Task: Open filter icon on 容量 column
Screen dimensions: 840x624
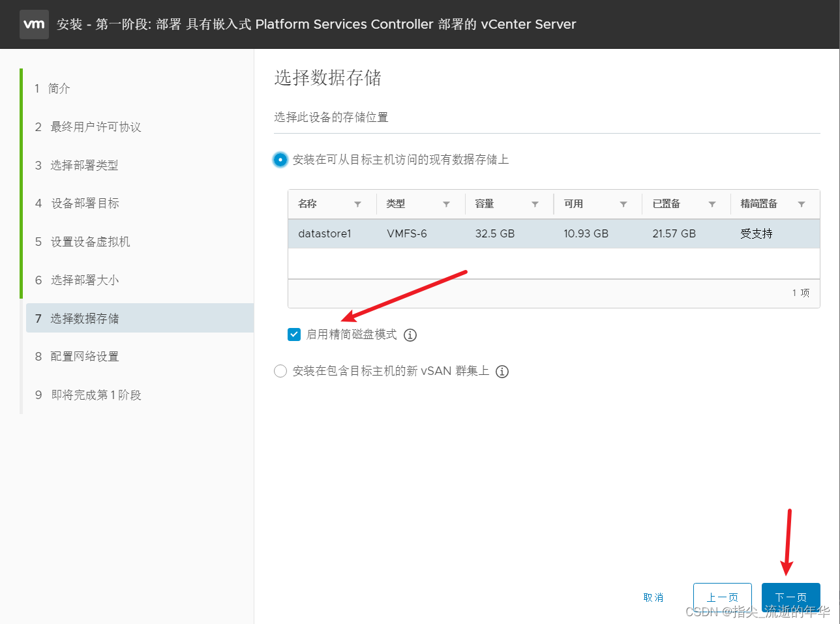Action: click(535, 204)
